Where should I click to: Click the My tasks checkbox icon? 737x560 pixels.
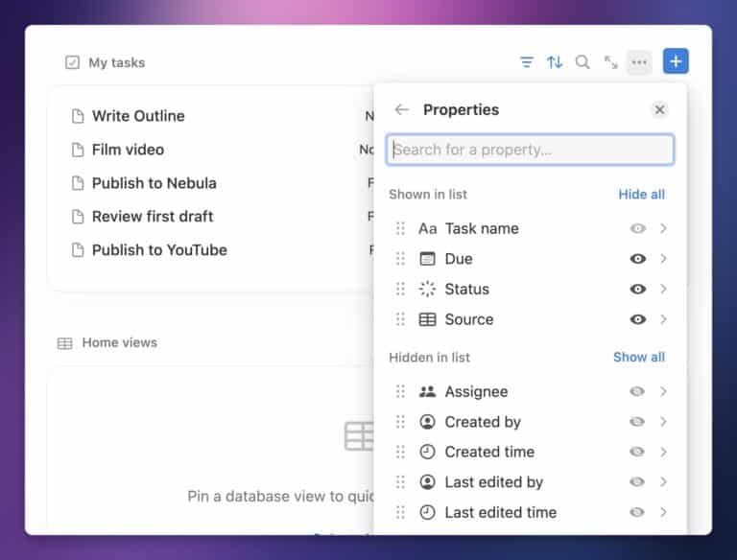coord(72,62)
